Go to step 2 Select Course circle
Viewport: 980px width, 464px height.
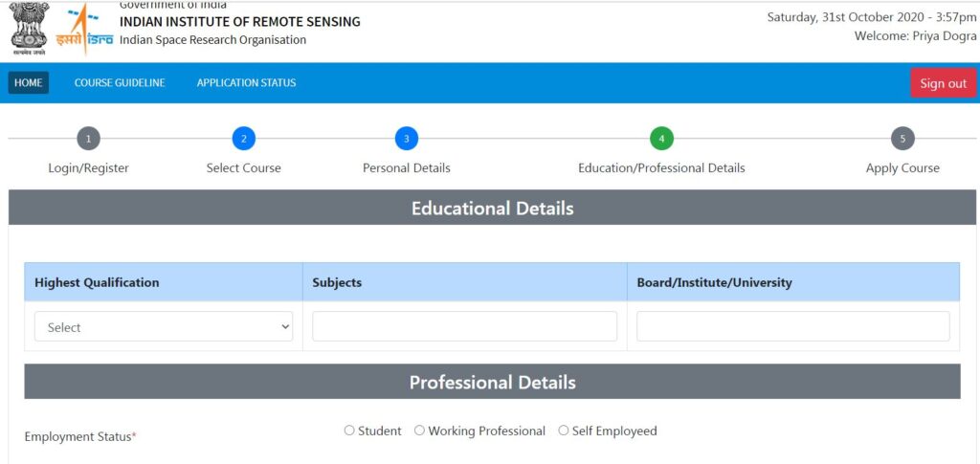(x=244, y=139)
